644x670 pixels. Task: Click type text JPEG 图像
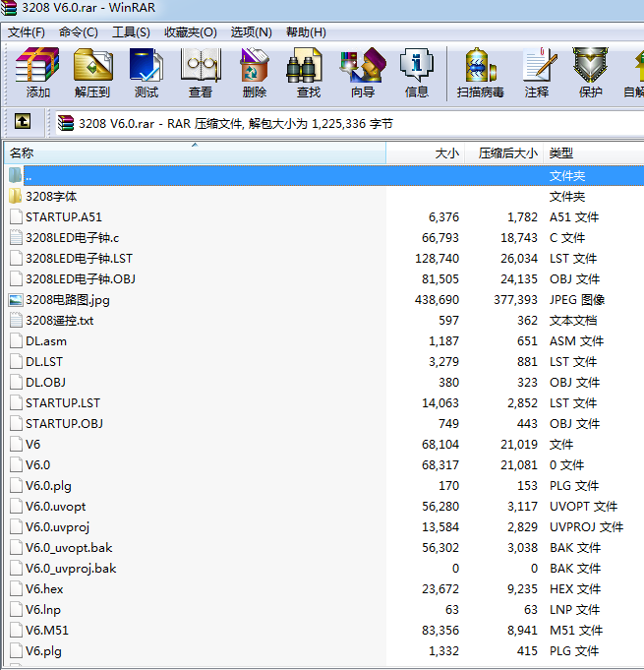coord(577,300)
